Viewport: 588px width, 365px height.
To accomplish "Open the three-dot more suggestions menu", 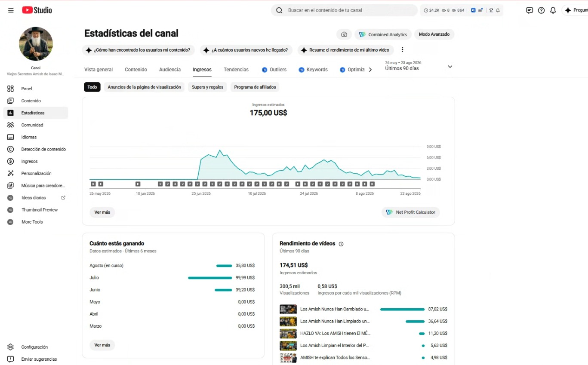I will [x=403, y=50].
